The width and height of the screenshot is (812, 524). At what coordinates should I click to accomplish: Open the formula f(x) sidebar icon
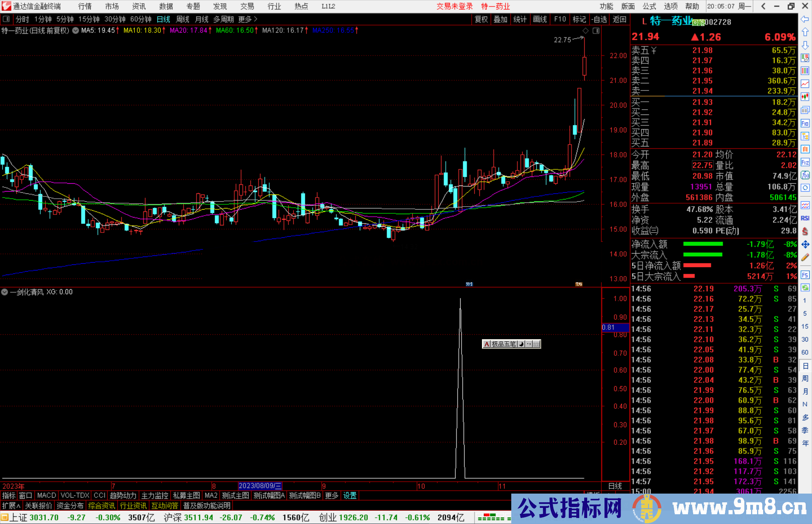(x=805, y=175)
